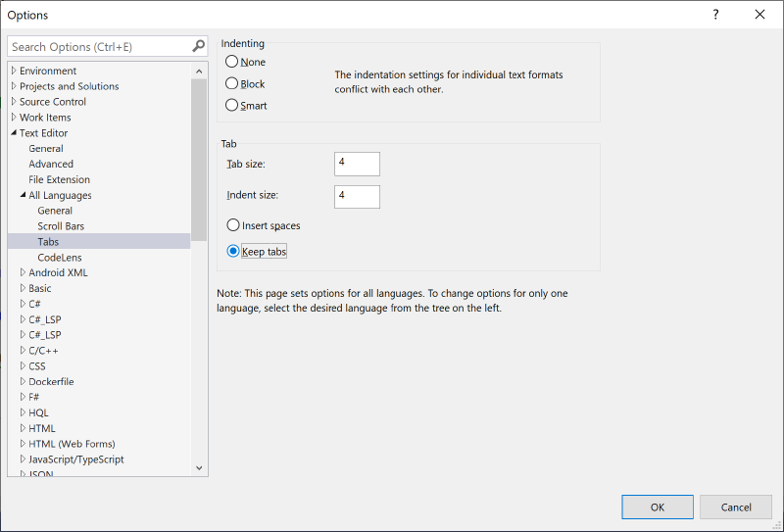Image resolution: width=784 pixels, height=532 pixels.
Task: Expand the Work Items node
Action: (14, 117)
